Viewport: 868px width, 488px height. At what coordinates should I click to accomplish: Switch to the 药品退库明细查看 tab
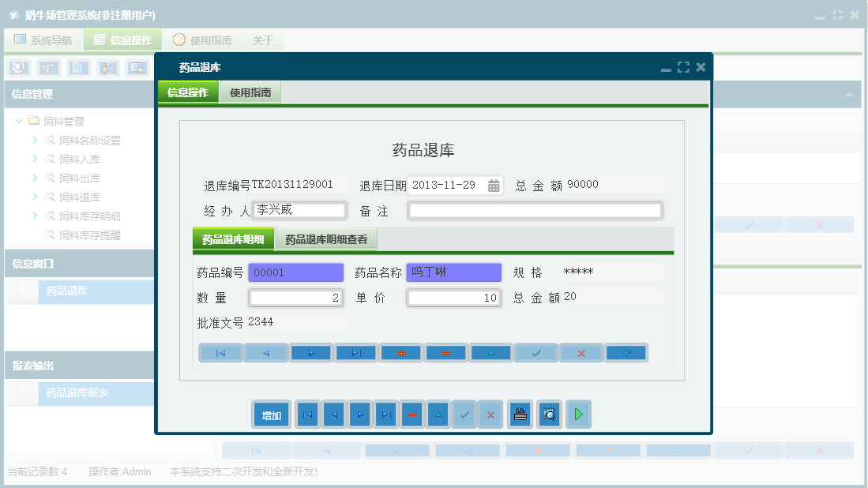pos(326,238)
